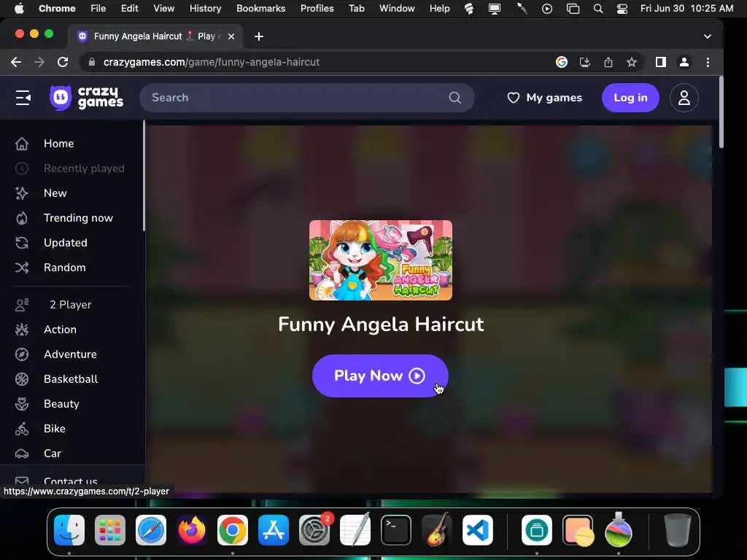The height and width of the screenshot is (560, 747).
Task: Click the Beauty flower icon
Action: [x=22, y=404]
